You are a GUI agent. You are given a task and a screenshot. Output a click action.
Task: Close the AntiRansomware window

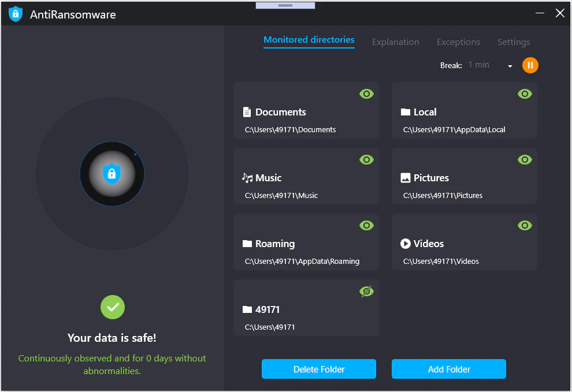tap(560, 13)
